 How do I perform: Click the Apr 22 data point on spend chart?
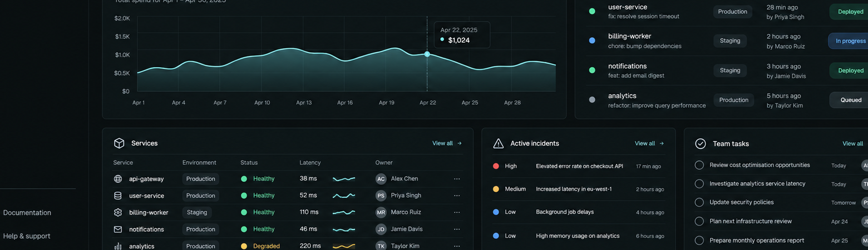click(x=427, y=54)
